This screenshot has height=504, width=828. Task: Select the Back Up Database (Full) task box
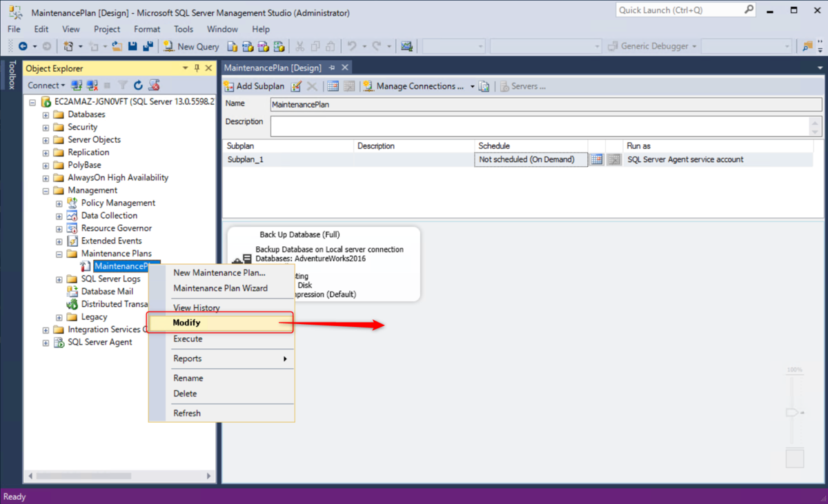[x=323, y=264]
